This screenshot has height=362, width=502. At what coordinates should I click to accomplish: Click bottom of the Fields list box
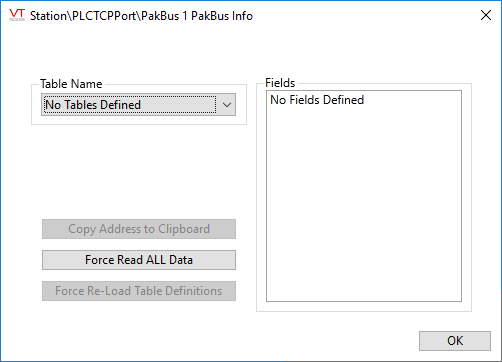364,295
